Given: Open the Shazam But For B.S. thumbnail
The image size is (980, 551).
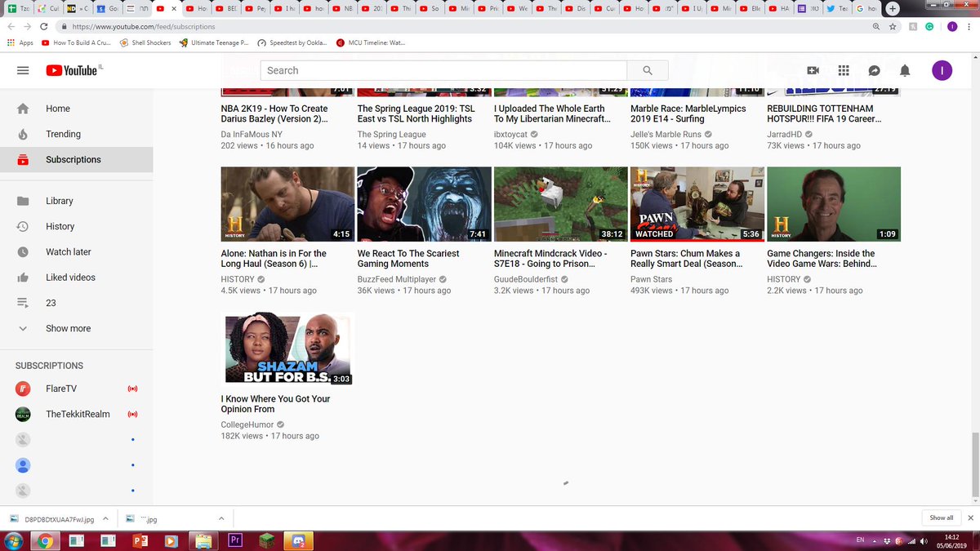Looking at the screenshot, I should tap(287, 349).
